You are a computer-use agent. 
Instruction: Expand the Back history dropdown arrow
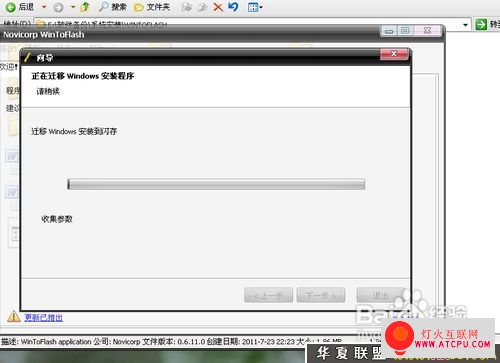44,7
